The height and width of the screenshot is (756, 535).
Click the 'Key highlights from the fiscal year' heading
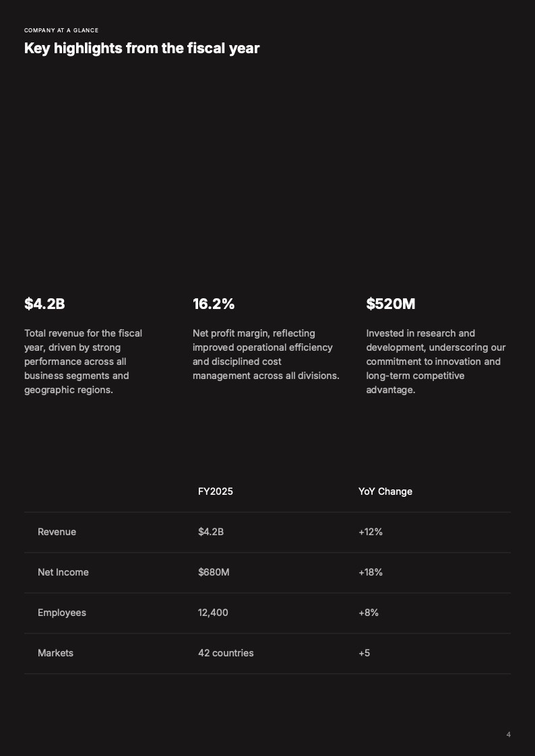click(x=141, y=48)
